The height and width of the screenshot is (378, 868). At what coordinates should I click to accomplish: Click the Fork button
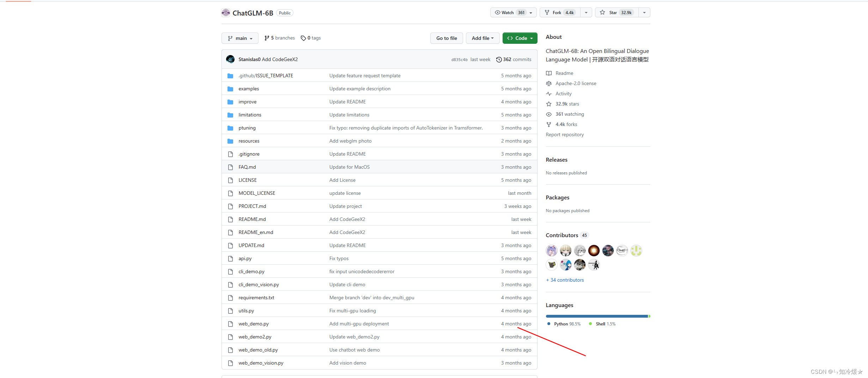(x=560, y=13)
